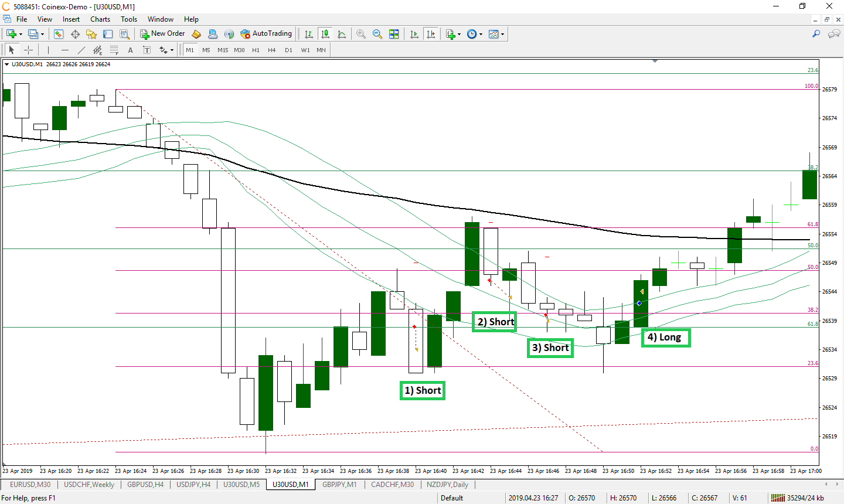Toggle the Chart Shift button

click(431, 34)
